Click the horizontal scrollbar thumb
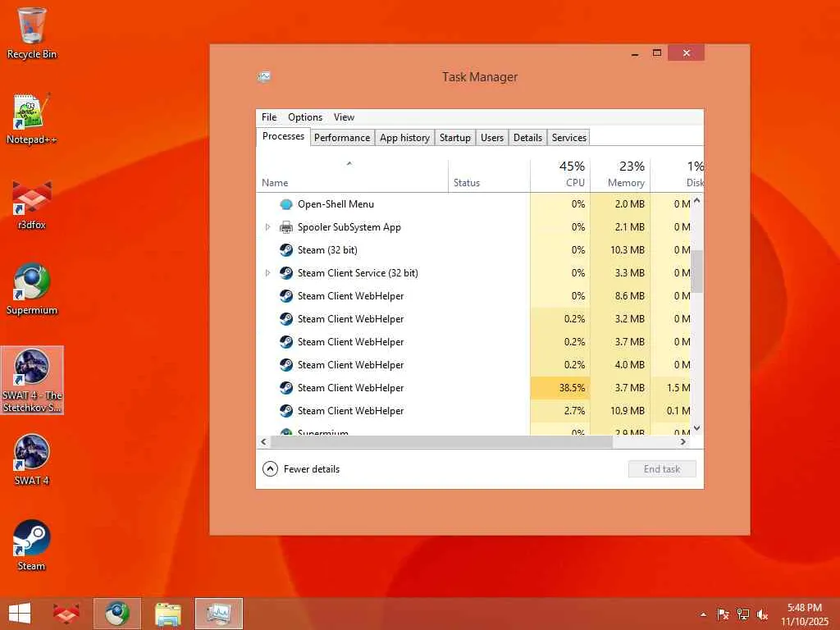Image resolution: width=840 pixels, height=630 pixels. coord(441,442)
